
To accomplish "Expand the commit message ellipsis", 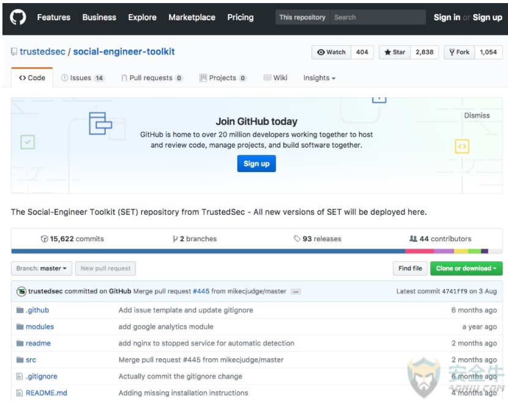I will click(x=296, y=292).
